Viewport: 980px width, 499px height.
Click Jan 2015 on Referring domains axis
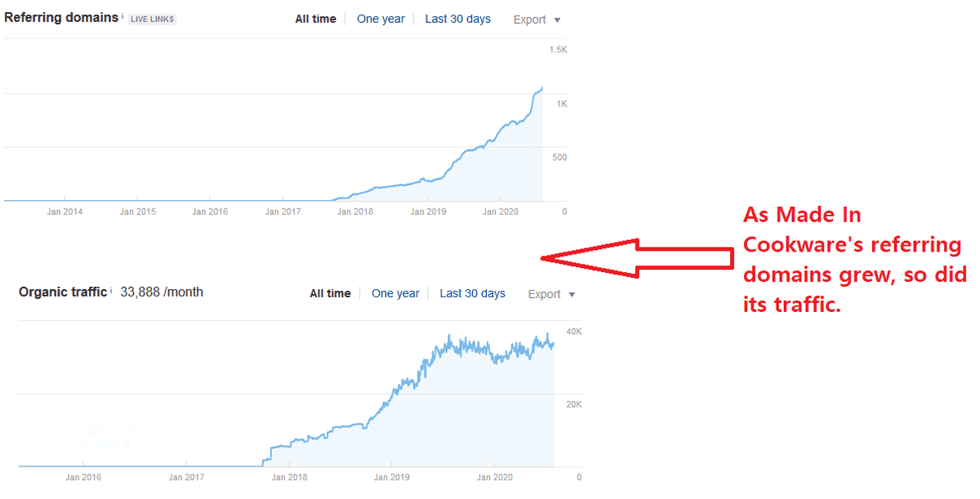coord(137,212)
